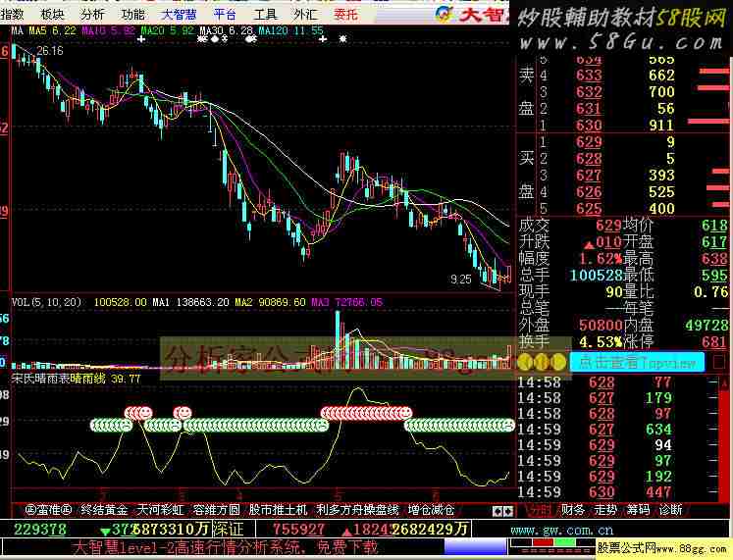Image resolution: width=733 pixels, height=560 pixels.
Task: Open the 财务 side panel tab
Action: coord(573,510)
